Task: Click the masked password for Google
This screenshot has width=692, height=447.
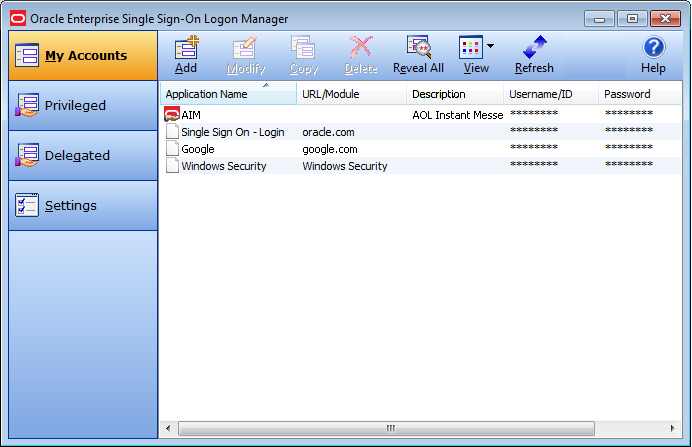Action: [x=629, y=147]
